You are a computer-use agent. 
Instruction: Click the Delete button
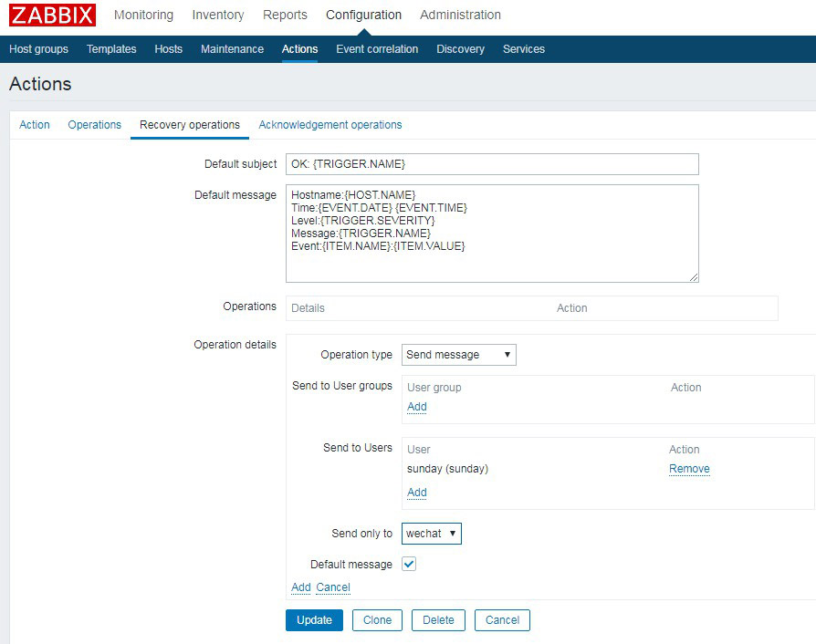[438, 620]
